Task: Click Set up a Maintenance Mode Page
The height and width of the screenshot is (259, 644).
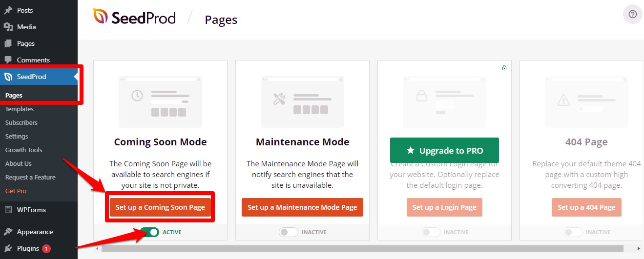Action: pyautogui.click(x=302, y=207)
